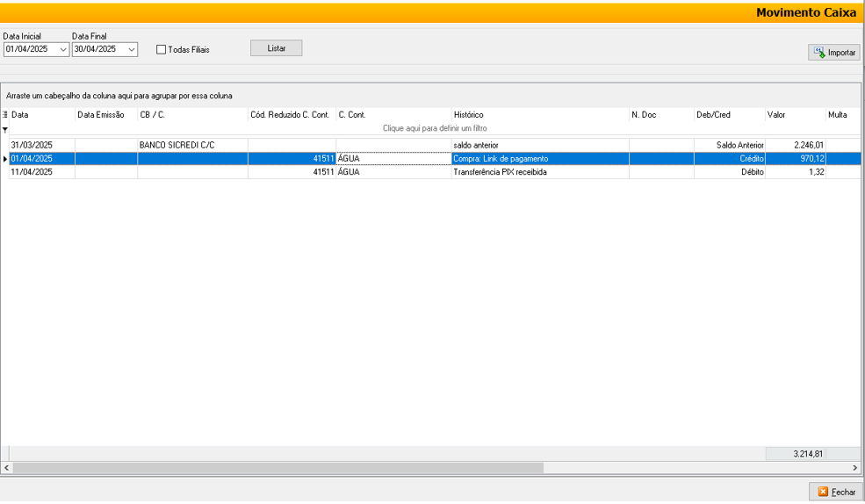Click the filter funnel icon in filter row

point(5,130)
